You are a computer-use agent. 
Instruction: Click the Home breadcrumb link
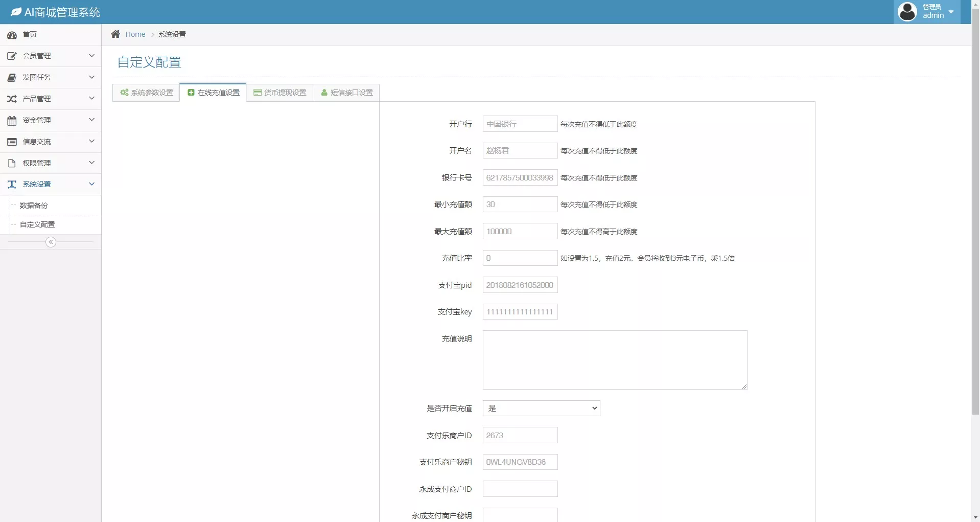(135, 34)
